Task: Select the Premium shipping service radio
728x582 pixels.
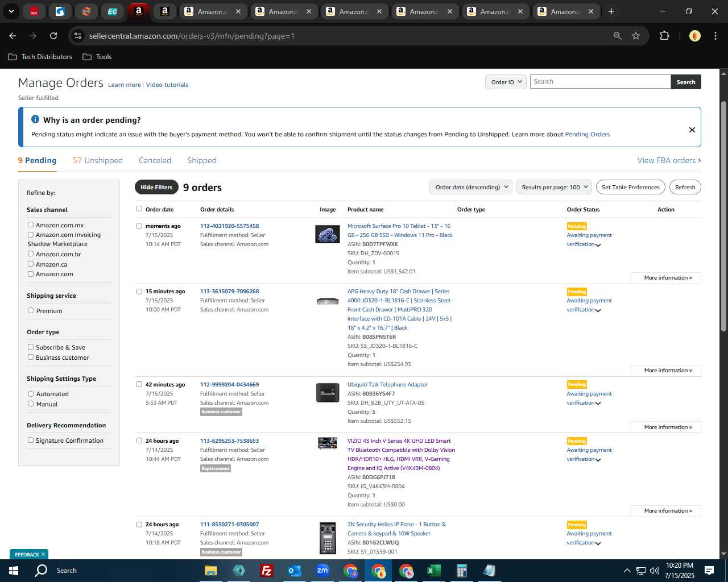Action: tap(31, 310)
